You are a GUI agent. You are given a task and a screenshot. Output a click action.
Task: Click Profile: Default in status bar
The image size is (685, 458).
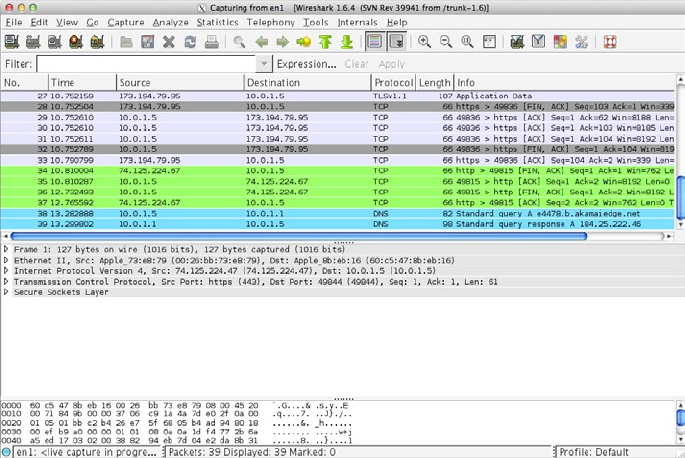(x=594, y=452)
